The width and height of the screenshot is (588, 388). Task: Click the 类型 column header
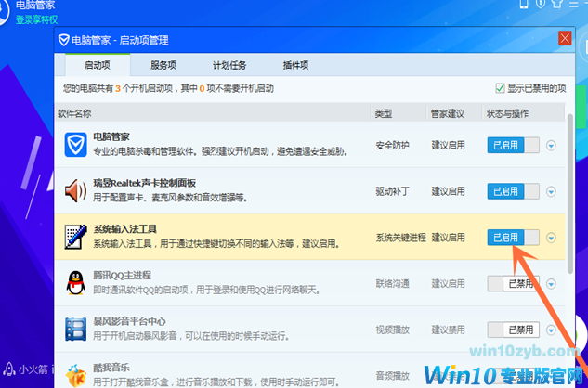point(384,113)
